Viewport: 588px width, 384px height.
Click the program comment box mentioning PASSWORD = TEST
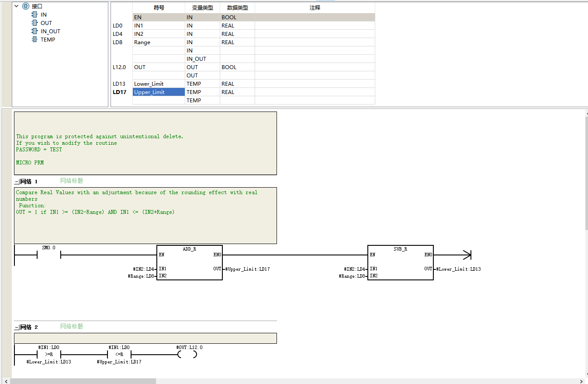click(145, 143)
